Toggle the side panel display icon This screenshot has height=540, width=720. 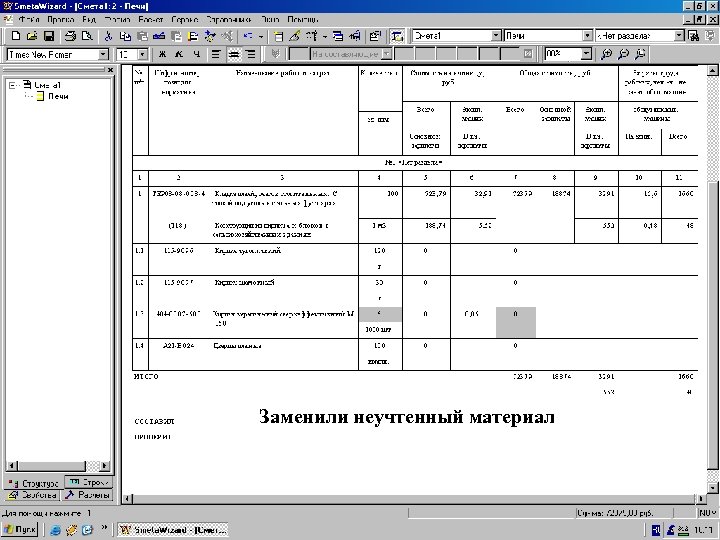397,36
